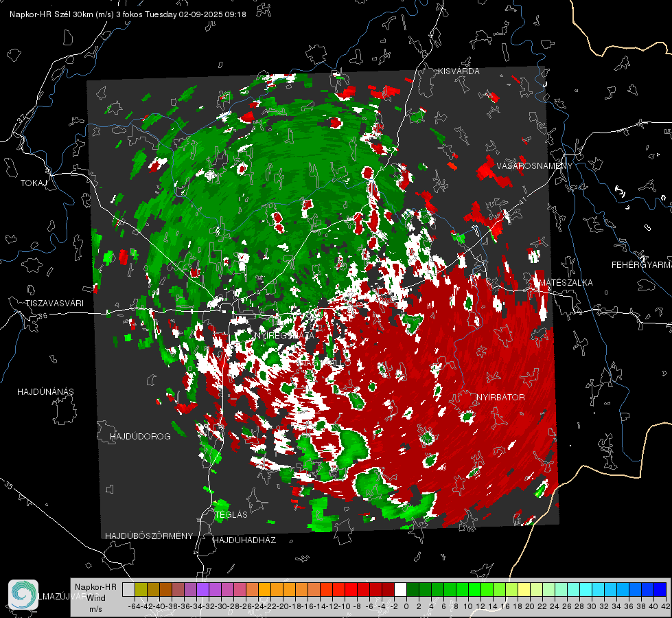Select the FEHÉRGYARMAT label at map edge
Image resolution: width=672 pixels, height=618 pixels.
pyautogui.click(x=642, y=265)
